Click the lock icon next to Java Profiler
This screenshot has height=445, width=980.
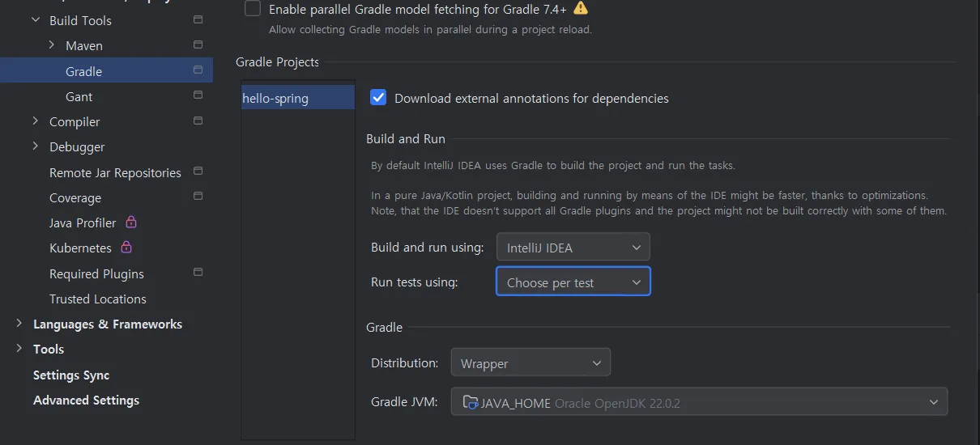click(131, 222)
